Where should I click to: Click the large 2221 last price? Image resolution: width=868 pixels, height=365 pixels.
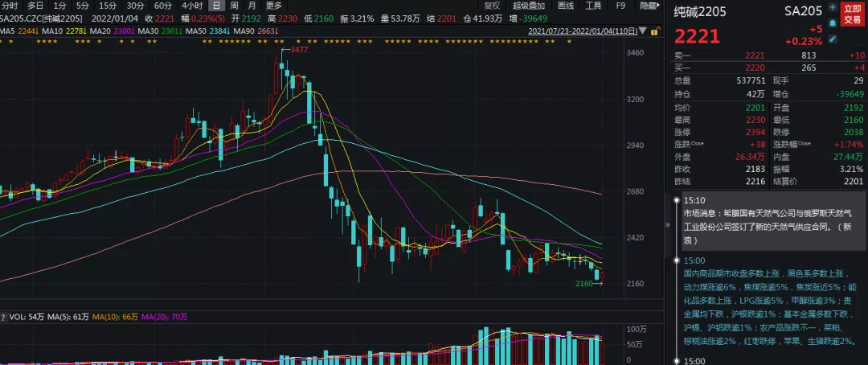[x=696, y=36]
